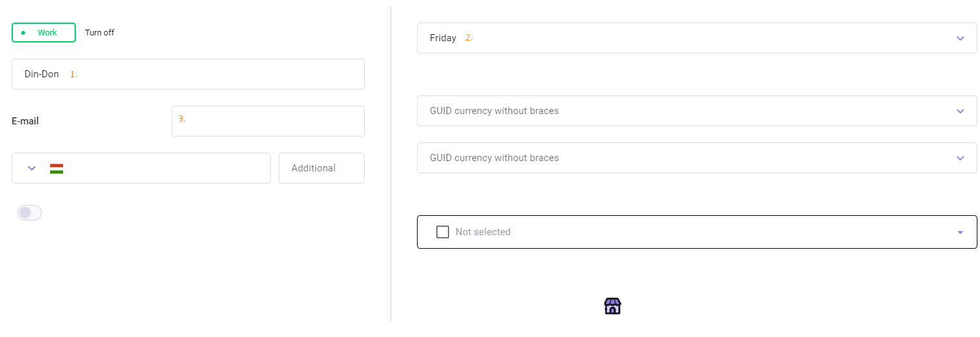Click the Din-Don name field

click(188, 74)
